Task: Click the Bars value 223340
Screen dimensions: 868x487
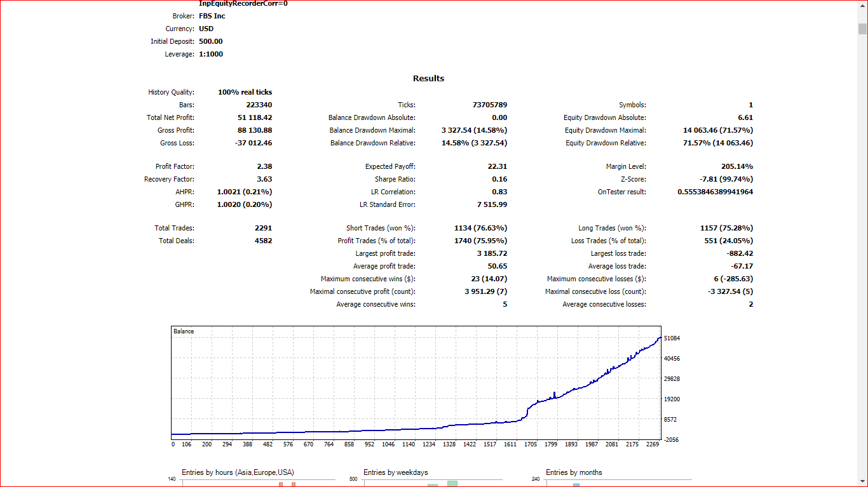Action: pyautogui.click(x=259, y=105)
